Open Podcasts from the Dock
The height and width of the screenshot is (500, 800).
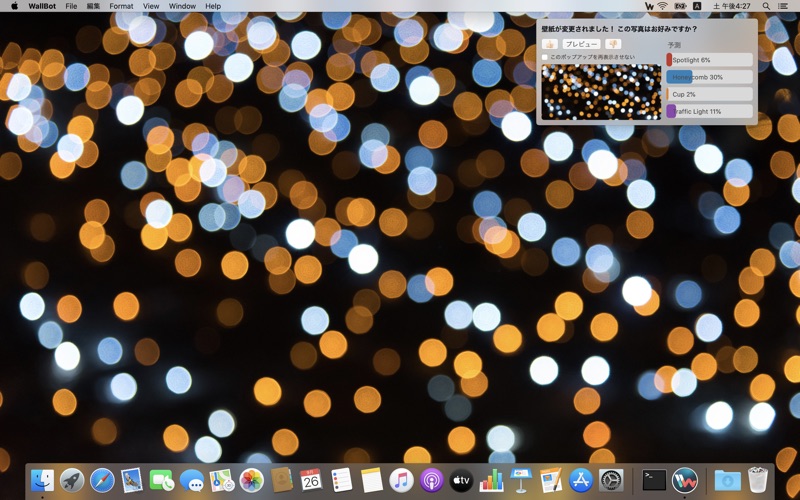pyautogui.click(x=432, y=480)
